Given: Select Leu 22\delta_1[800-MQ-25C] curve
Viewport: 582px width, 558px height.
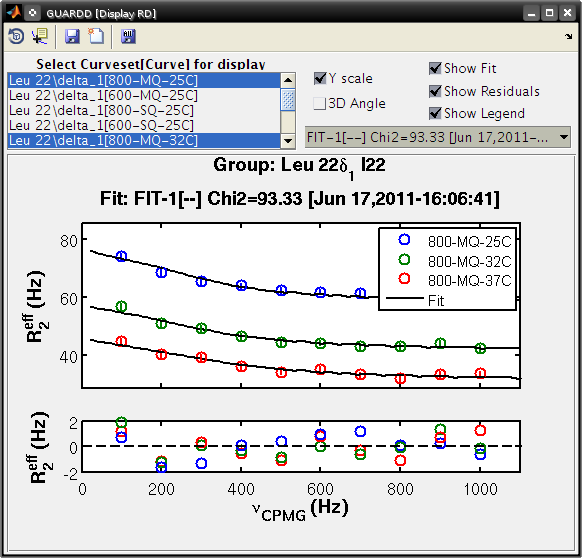Looking at the screenshot, I should (x=144, y=81).
